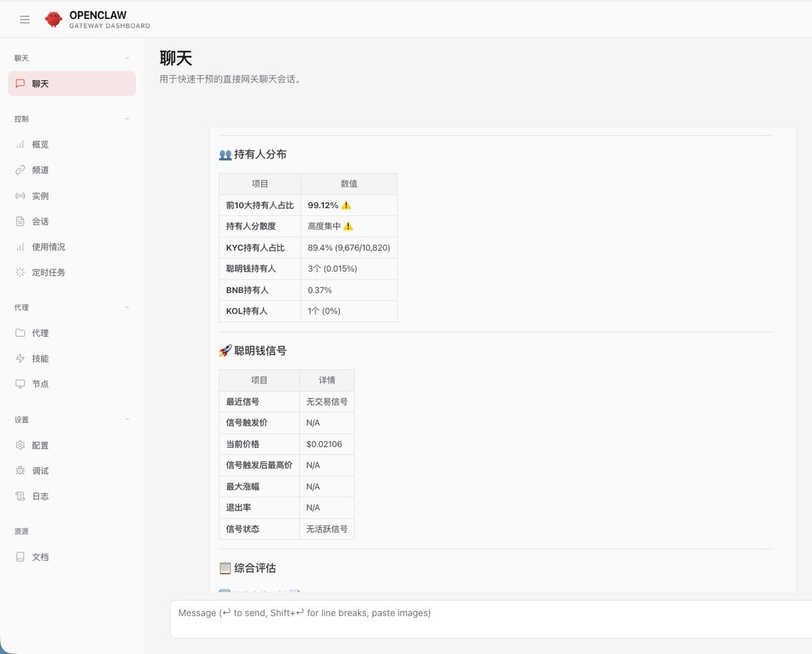
Task: Click the gear icon beside 配置
Action: click(20, 446)
